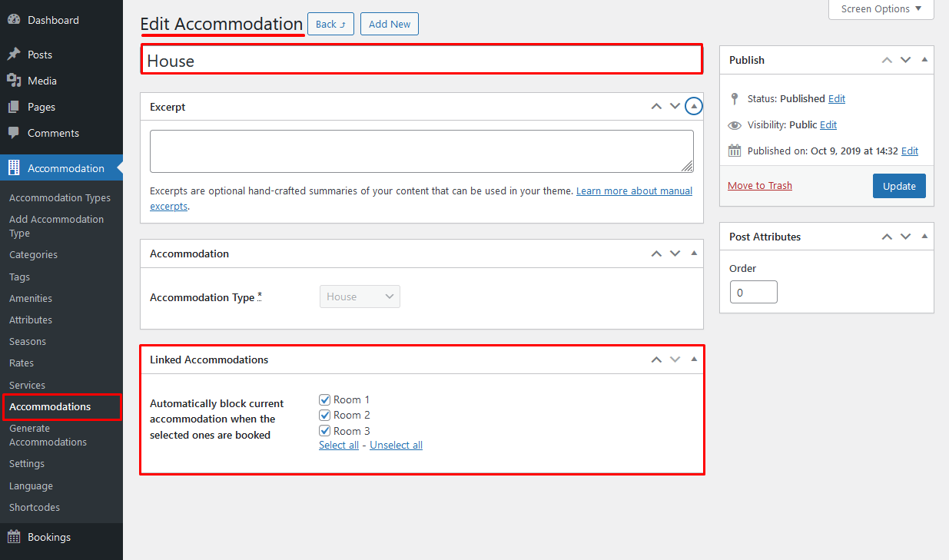949x560 pixels.
Task: Collapse the Accommodation panel toggle
Action: (694, 253)
